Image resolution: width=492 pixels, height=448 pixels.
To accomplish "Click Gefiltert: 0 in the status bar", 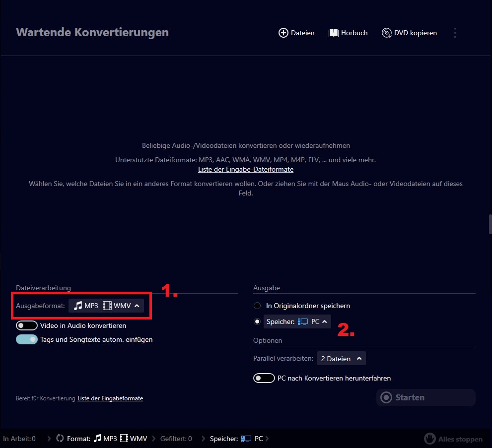I will (x=176, y=439).
